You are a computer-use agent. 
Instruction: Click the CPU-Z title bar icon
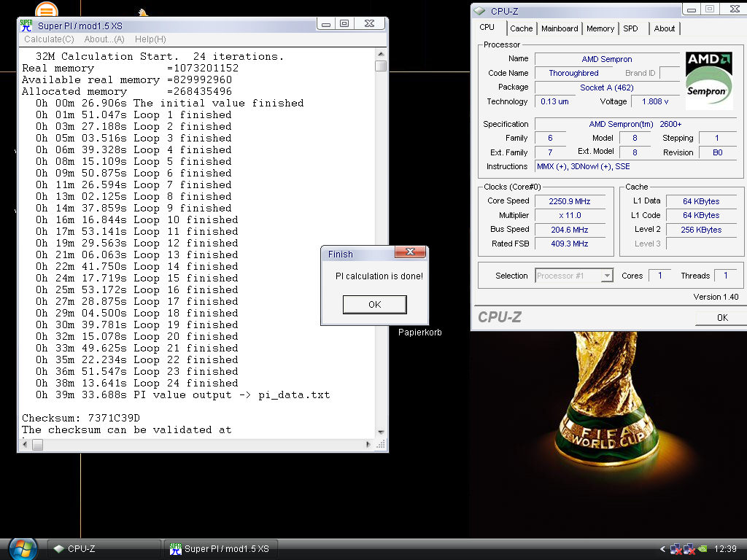pos(480,11)
